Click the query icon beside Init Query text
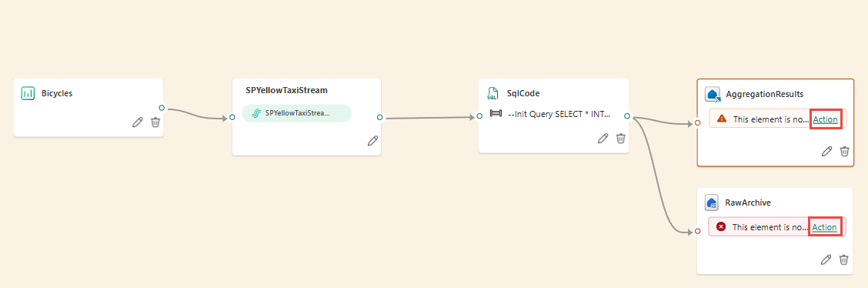Screen dimensions: 868x288 tap(496, 113)
